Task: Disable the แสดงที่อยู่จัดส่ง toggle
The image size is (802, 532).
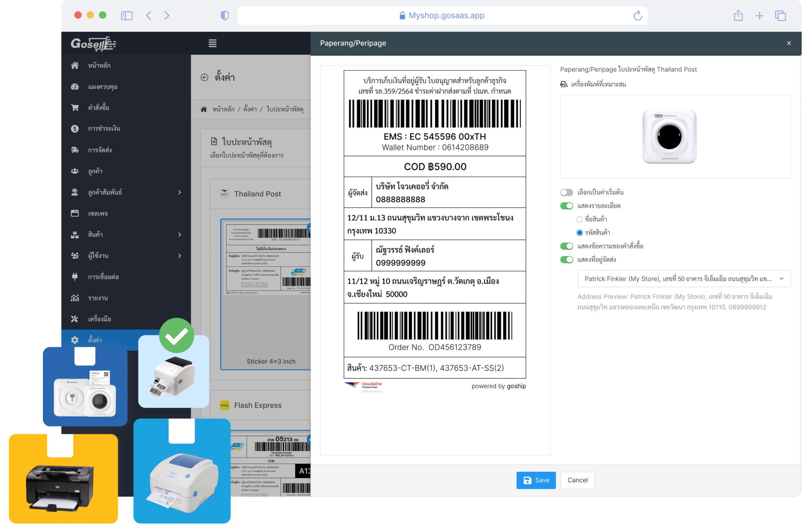Action: (x=567, y=260)
